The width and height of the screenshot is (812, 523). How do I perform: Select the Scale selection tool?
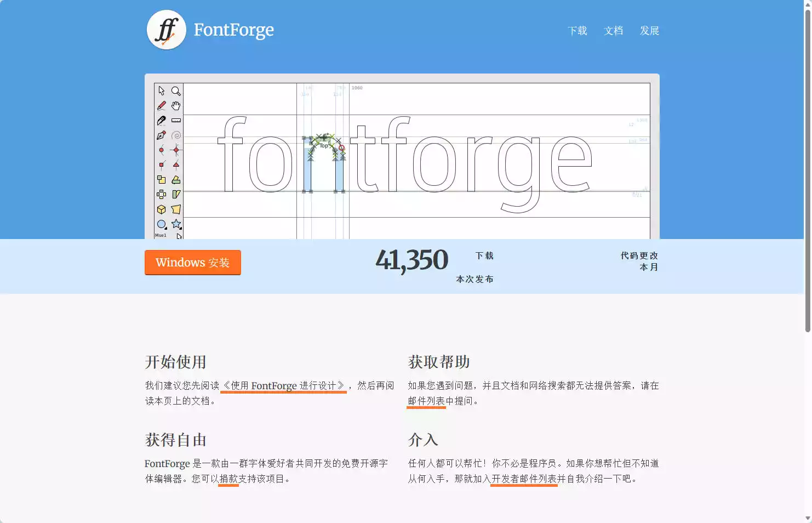pyautogui.click(x=162, y=179)
